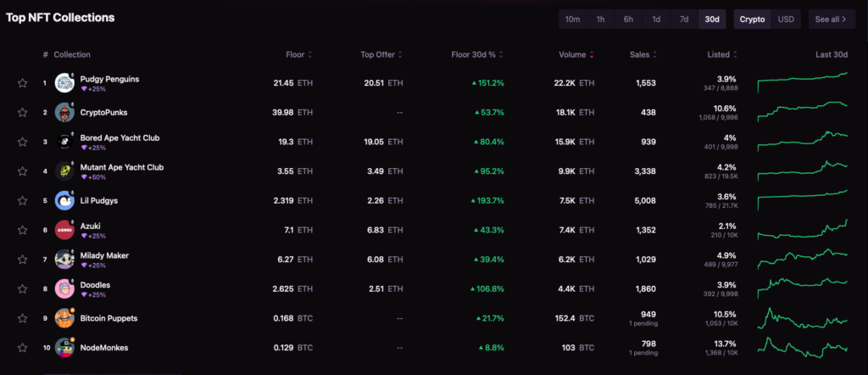Open the CryptoPunks collection link
Screen dimensions: 868x375
(103, 113)
